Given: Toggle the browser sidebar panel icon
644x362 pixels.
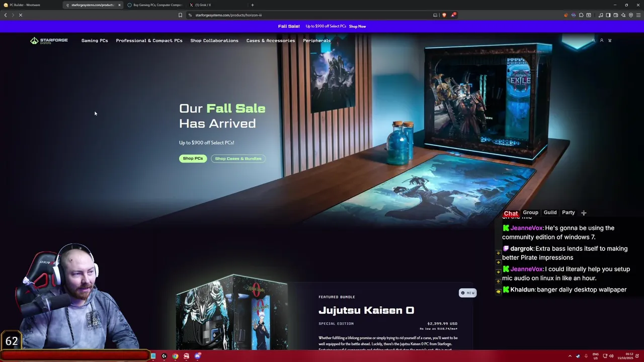Looking at the screenshot, I should tap(608, 15).
